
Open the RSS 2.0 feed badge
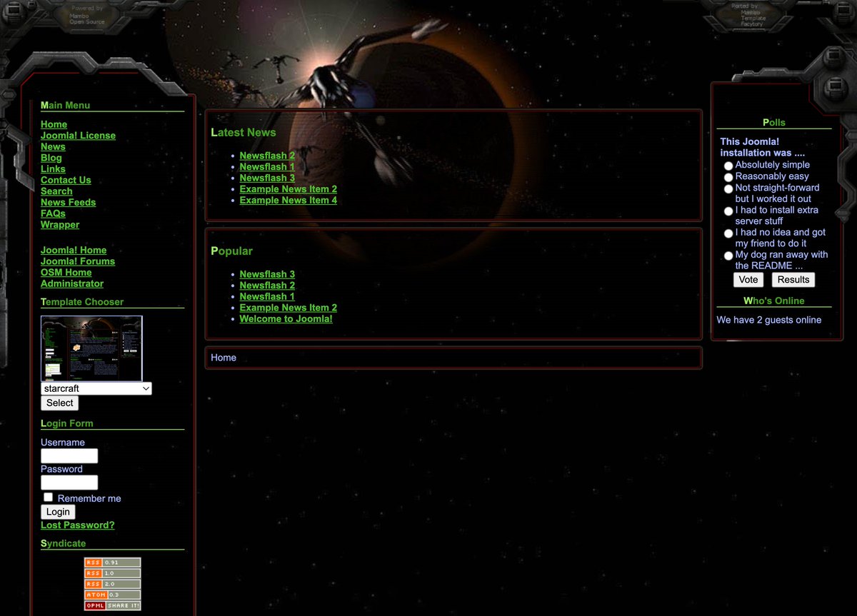(x=112, y=584)
